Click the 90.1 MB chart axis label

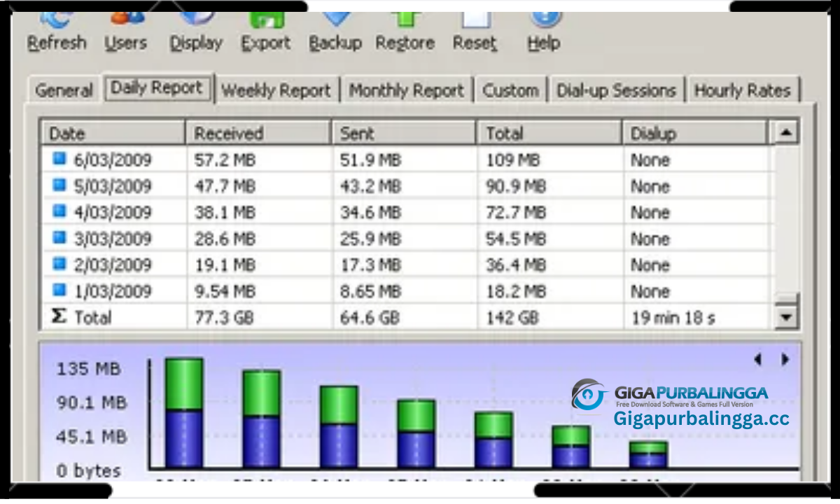click(92, 403)
